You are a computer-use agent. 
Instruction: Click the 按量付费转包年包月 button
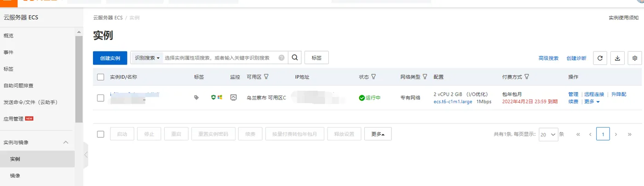tap(294, 134)
